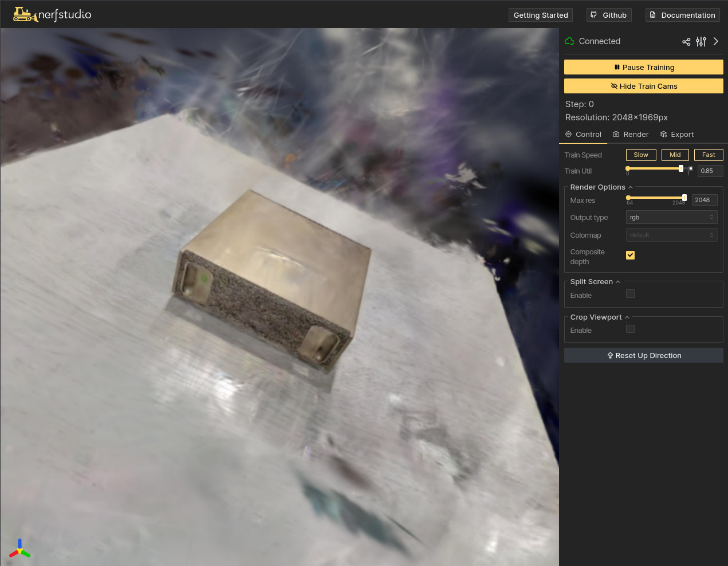Image resolution: width=728 pixels, height=566 pixels.
Task: Click the XYZ axes gizmo in viewport
Action: (19, 549)
